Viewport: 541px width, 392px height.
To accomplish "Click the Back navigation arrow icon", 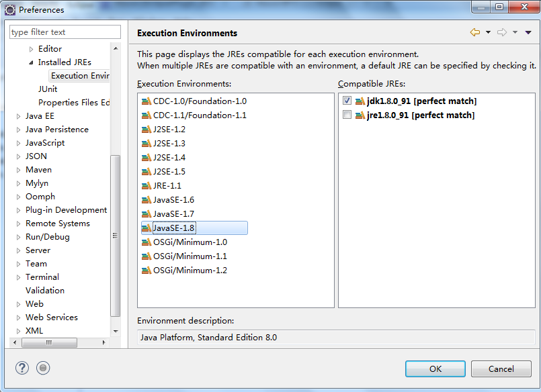I will click(x=475, y=32).
